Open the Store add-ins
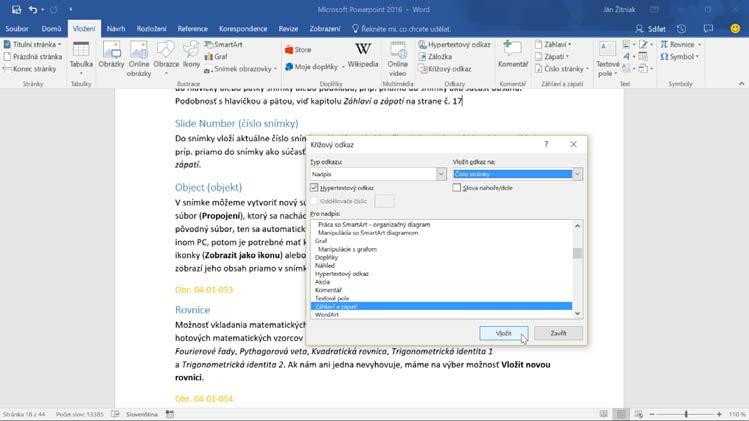The height and width of the screenshot is (421, 749). 298,50
